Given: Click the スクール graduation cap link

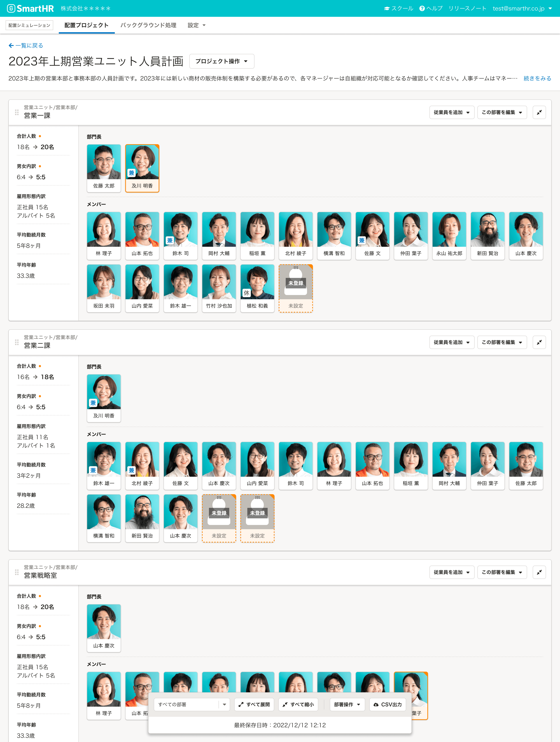Looking at the screenshot, I should [399, 8].
